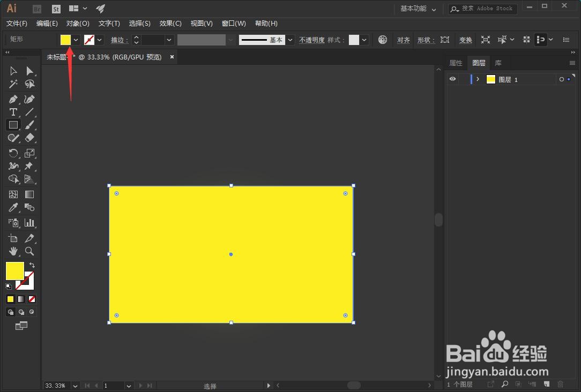The height and width of the screenshot is (392, 581).
Task: Select the Pen tool
Action: [13, 99]
